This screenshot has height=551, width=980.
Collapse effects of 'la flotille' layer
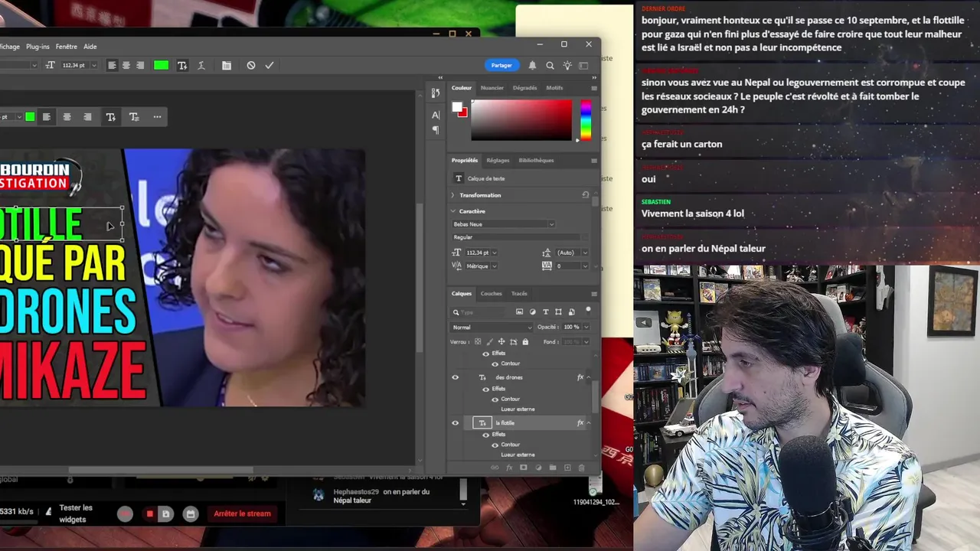589,423
